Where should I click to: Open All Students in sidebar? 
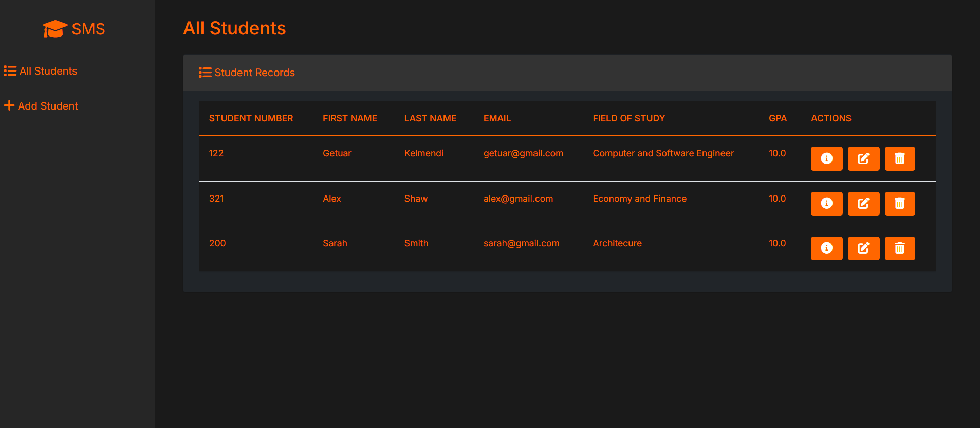click(41, 71)
